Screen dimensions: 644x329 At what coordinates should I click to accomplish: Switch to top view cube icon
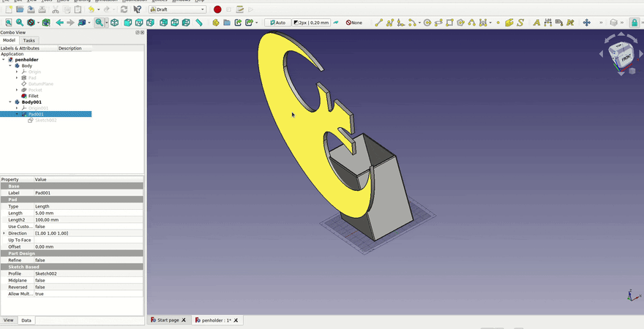click(x=139, y=23)
